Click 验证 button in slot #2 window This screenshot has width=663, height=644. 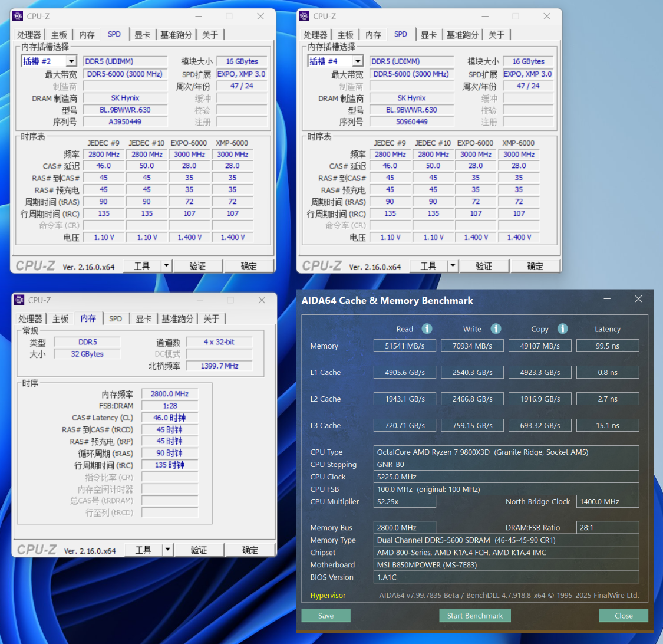(197, 266)
